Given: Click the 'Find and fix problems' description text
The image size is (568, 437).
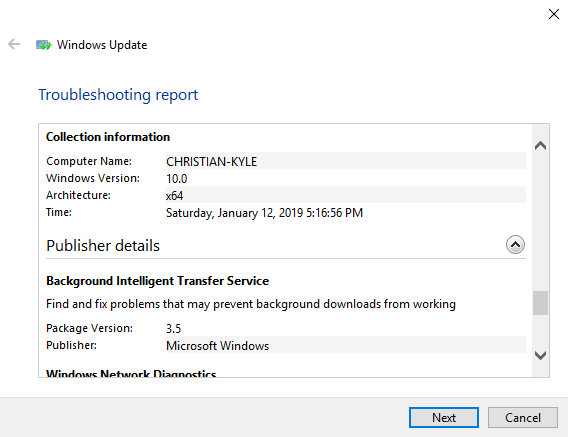Looking at the screenshot, I should pos(251,304).
